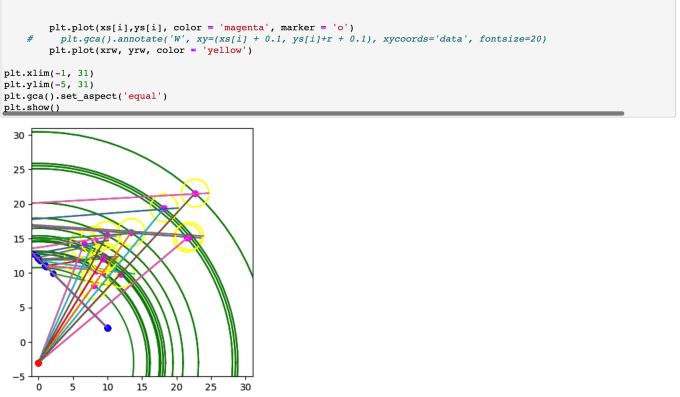Click the y-axis tick label 20

(x=19, y=204)
